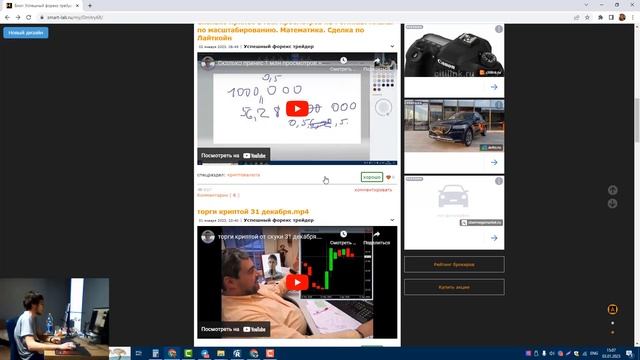Click the blue 'Новый дизайн' button
The image size is (640, 360).
pyautogui.click(x=26, y=33)
